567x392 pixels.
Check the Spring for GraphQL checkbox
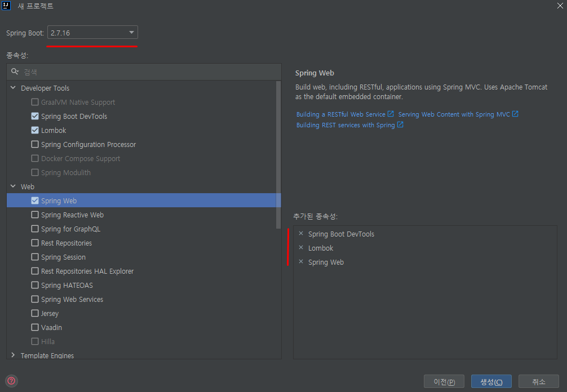pos(35,229)
